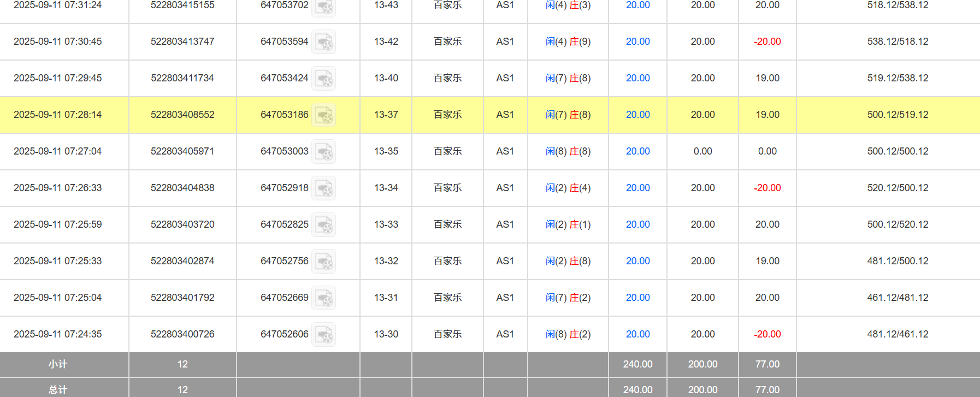Click replay icon in highlighted row 647053186
Screen dimensions: 980x397
tap(324, 115)
